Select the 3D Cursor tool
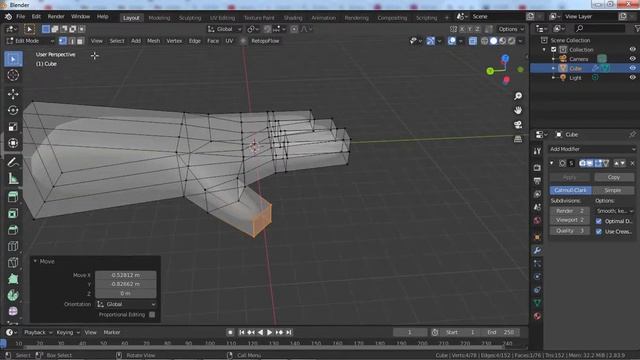This screenshot has height=360, width=640. (x=13, y=75)
